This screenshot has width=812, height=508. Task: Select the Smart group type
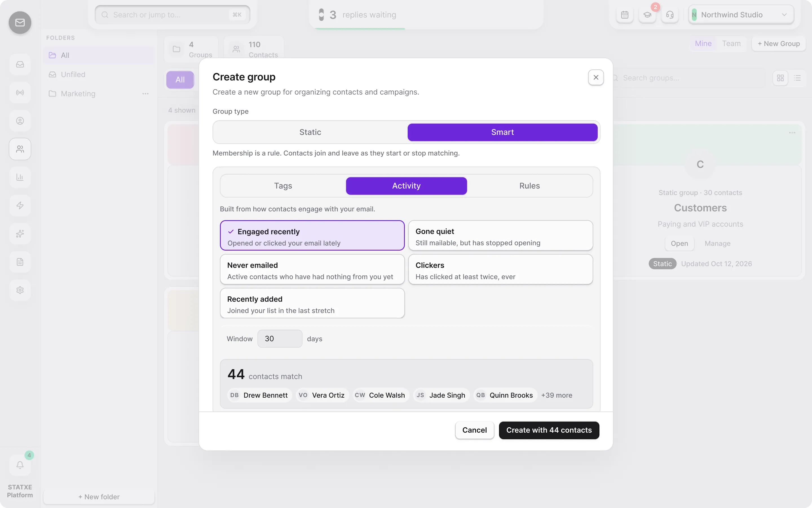tap(502, 132)
